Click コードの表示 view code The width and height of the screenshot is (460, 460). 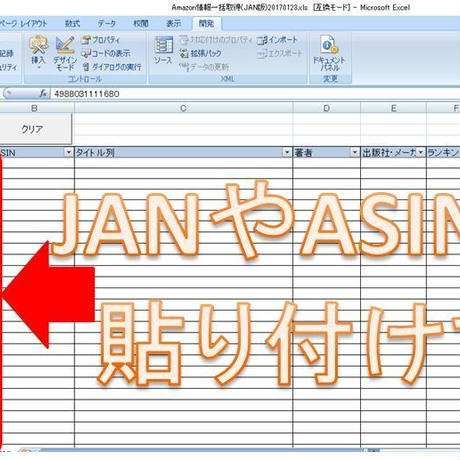(106, 53)
